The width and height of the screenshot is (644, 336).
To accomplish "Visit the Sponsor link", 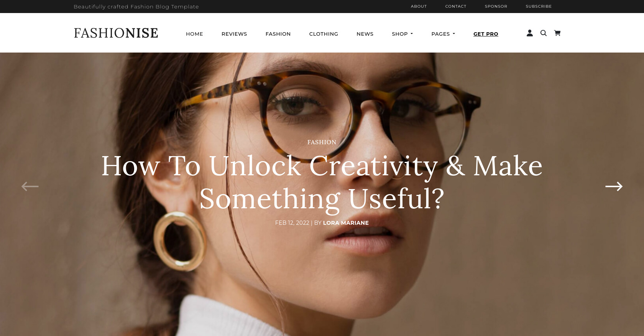I will click(496, 7).
